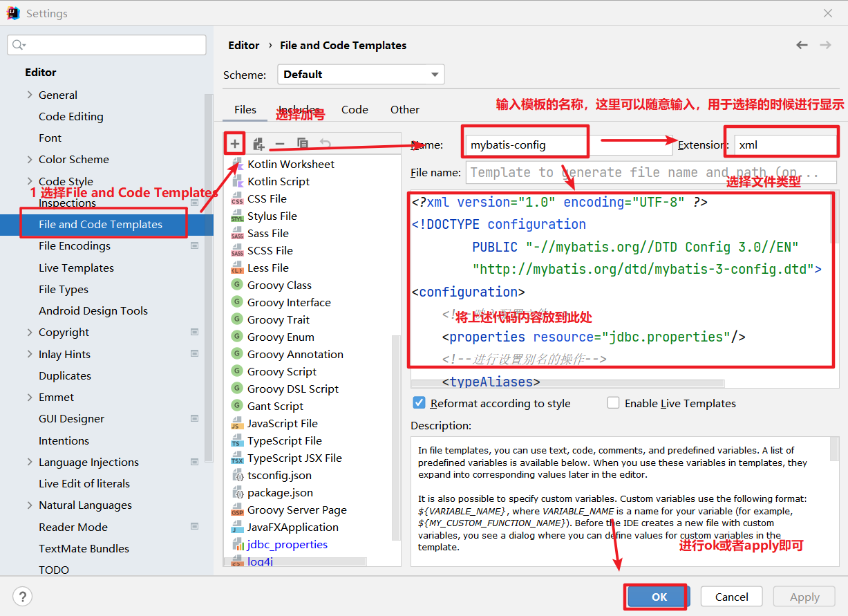Open File Types settings
This screenshot has width=848, height=616.
(x=64, y=289)
